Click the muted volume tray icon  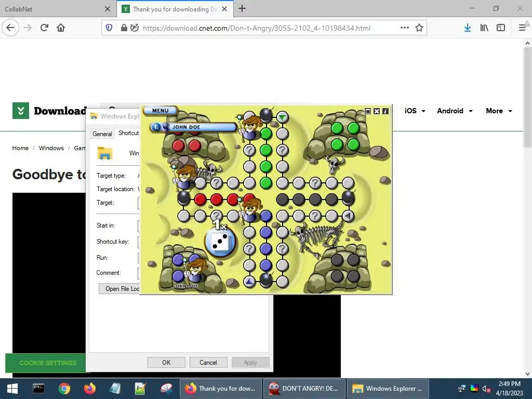click(x=486, y=389)
